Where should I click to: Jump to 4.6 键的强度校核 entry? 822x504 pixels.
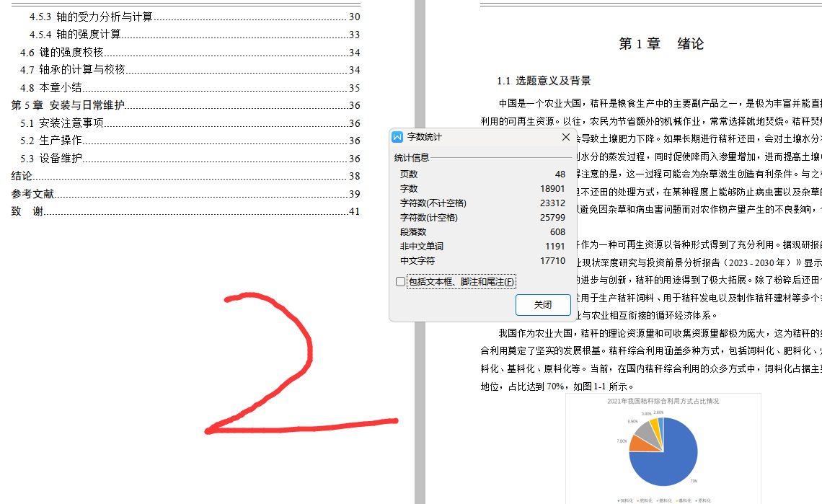[x=190, y=53]
